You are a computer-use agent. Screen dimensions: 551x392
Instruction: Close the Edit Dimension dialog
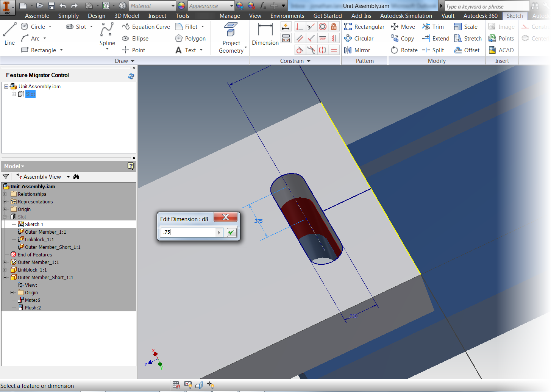[x=226, y=217]
